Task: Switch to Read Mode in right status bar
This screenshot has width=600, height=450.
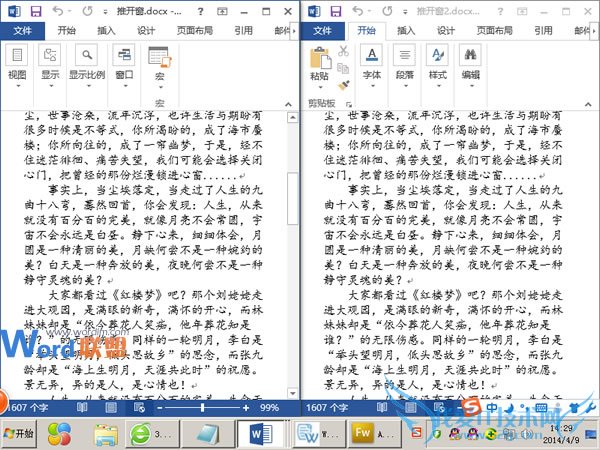Action: (382, 408)
